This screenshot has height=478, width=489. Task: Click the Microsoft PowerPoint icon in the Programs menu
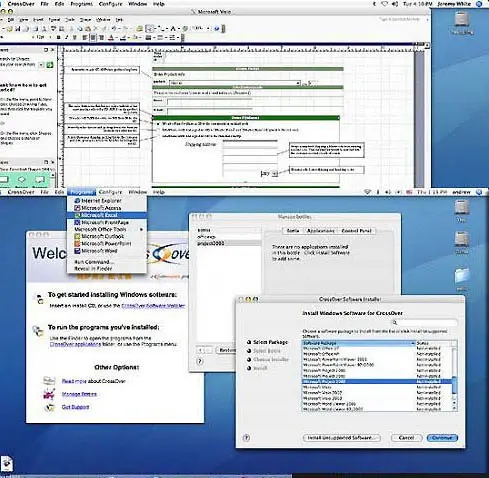(x=77, y=244)
